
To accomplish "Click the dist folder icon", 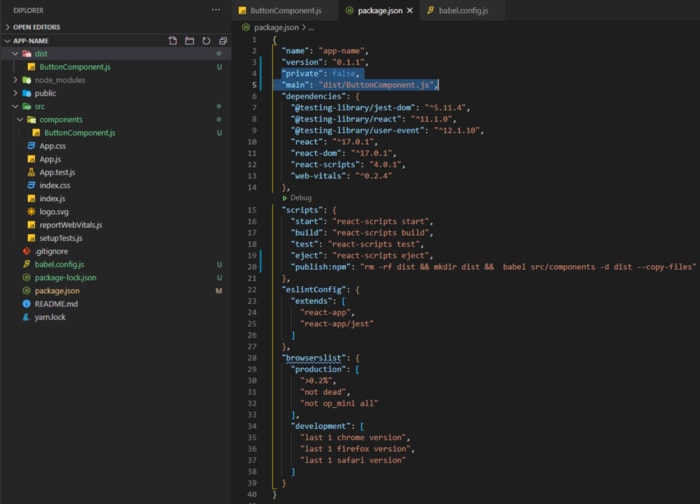I will coord(27,54).
